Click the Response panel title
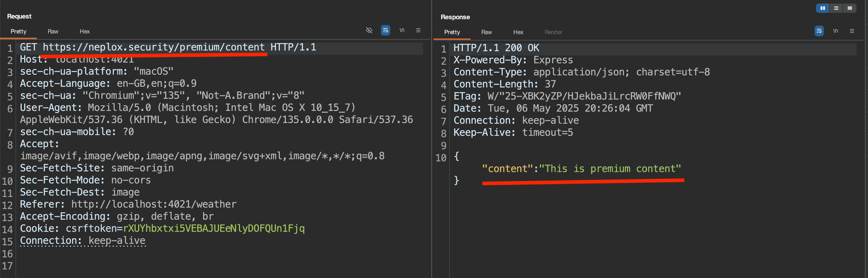868x278 pixels. click(x=455, y=17)
